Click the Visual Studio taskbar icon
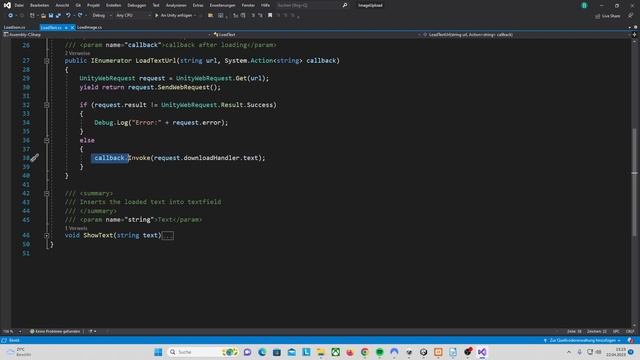This screenshot has height=360, width=640. (482, 352)
